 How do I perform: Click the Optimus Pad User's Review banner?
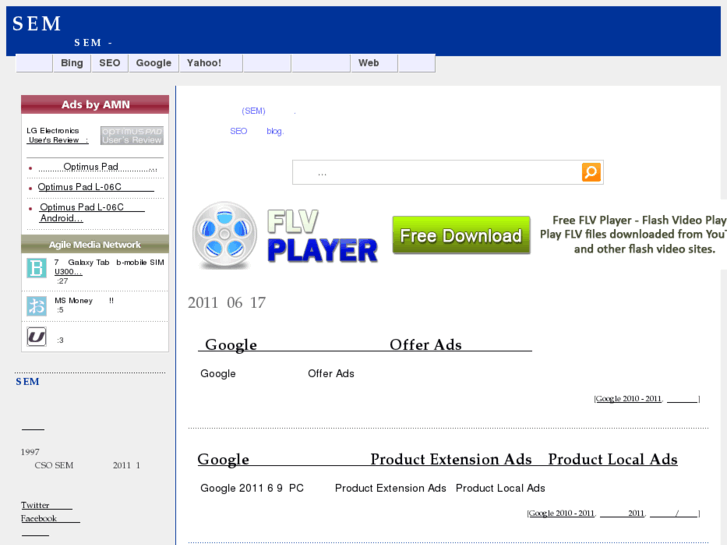coord(132,135)
